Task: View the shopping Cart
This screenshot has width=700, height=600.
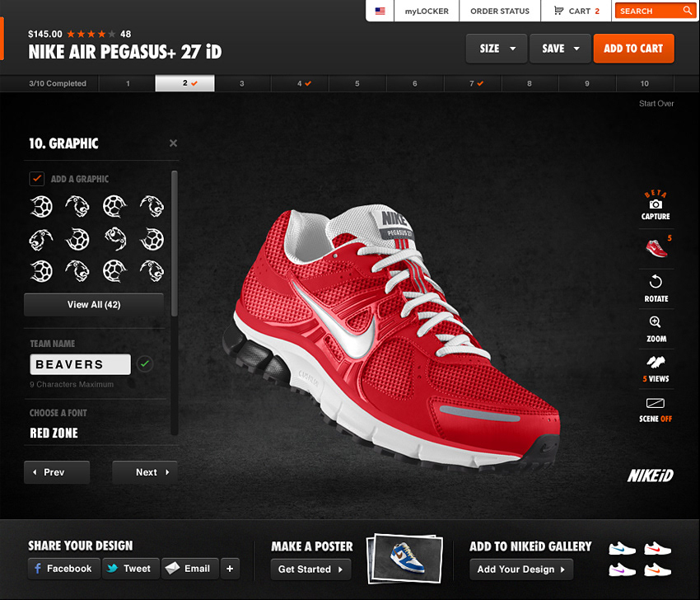Action: pos(576,12)
